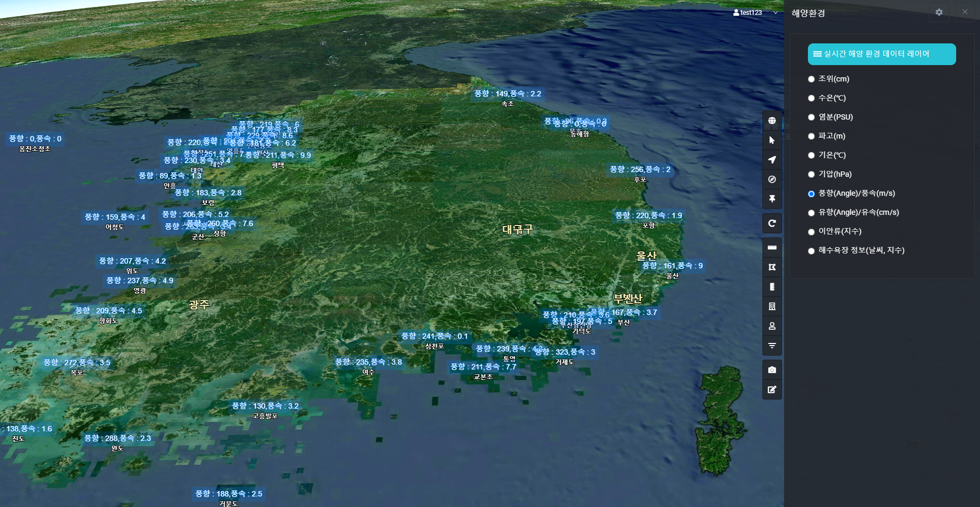Select the 수온(℃) radio option

tap(811, 98)
